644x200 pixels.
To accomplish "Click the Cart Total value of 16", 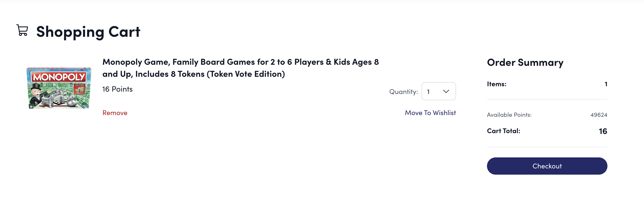I will 602,131.
